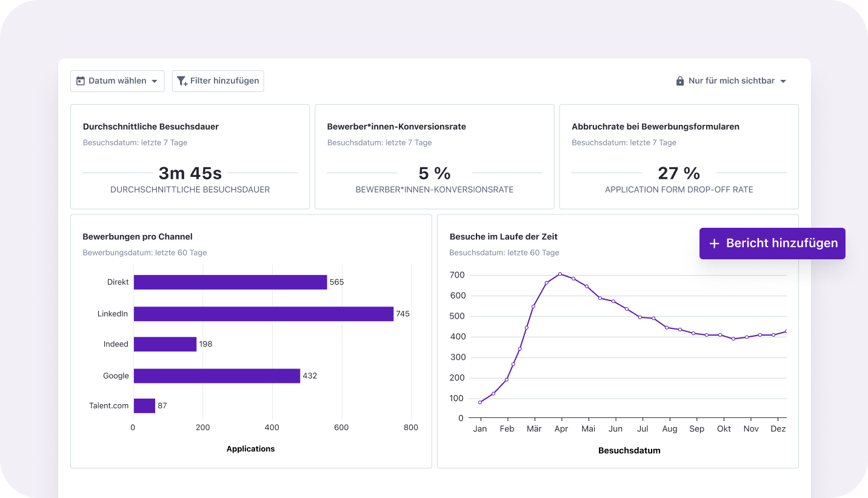Click the first data point at Jan
The height and width of the screenshot is (498, 868).
[480, 402]
